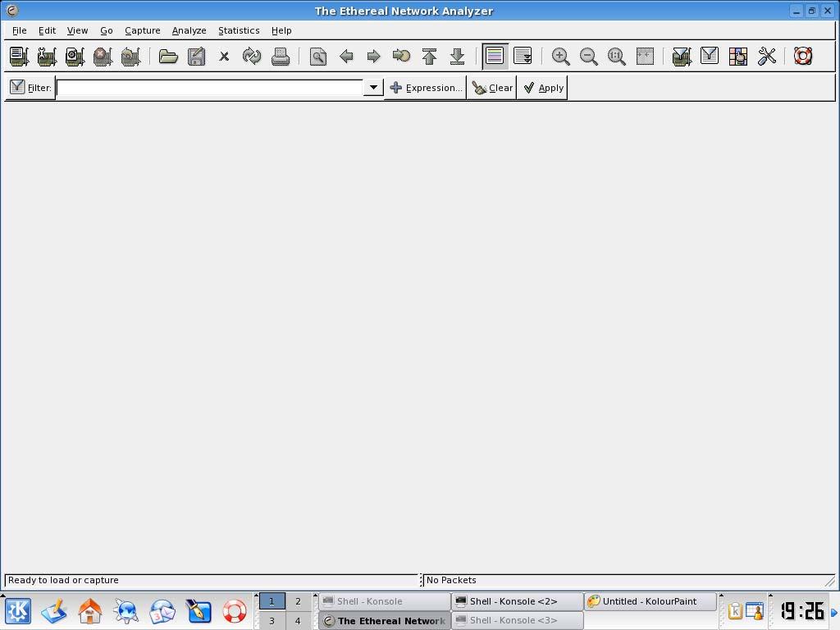
Task: Click the restart capture toolbar icon
Action: click(130, 57)
